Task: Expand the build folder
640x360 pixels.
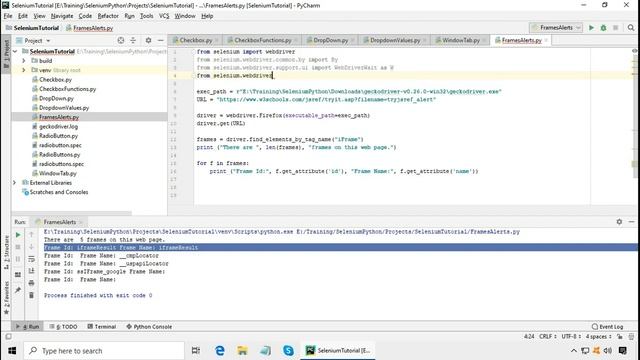Action: coord(24,61)
